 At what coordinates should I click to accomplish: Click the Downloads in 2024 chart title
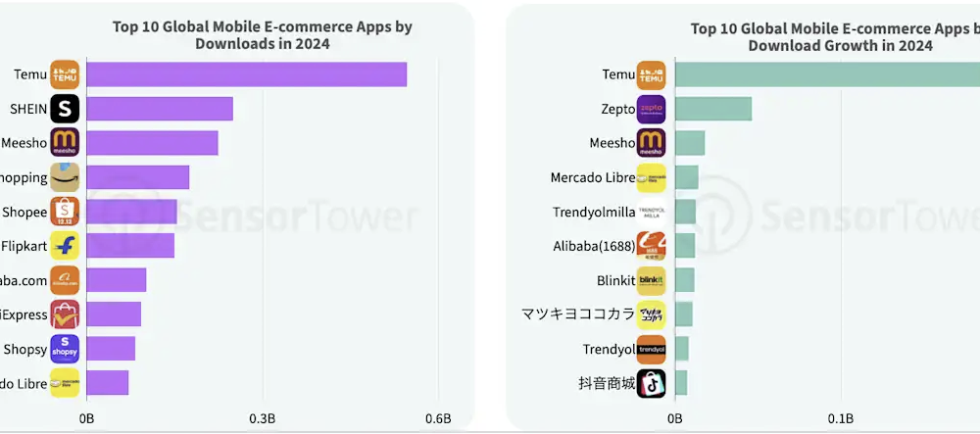pyautogui.click(x=263, y=35)
